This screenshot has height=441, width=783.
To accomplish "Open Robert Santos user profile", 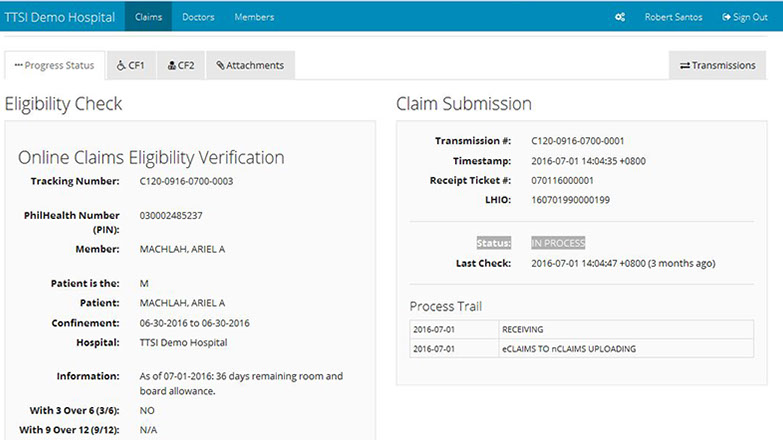I will (x=673, y=17).
